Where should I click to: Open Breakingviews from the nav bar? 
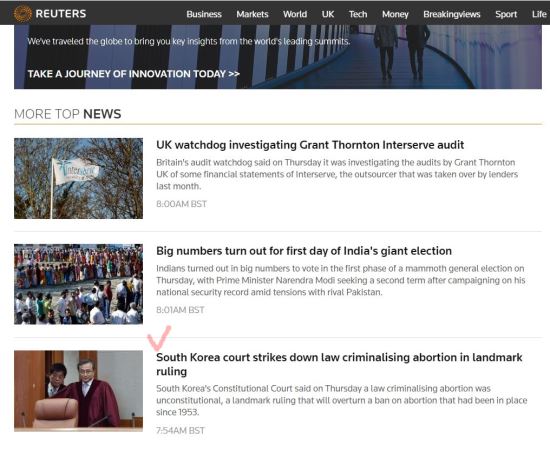[x=452, y=14]
